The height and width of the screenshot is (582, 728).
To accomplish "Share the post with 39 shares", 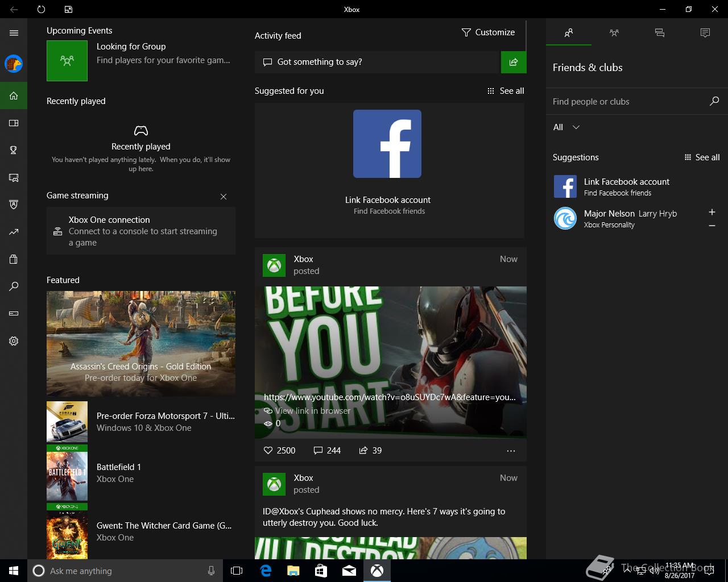I will [370, 450].
